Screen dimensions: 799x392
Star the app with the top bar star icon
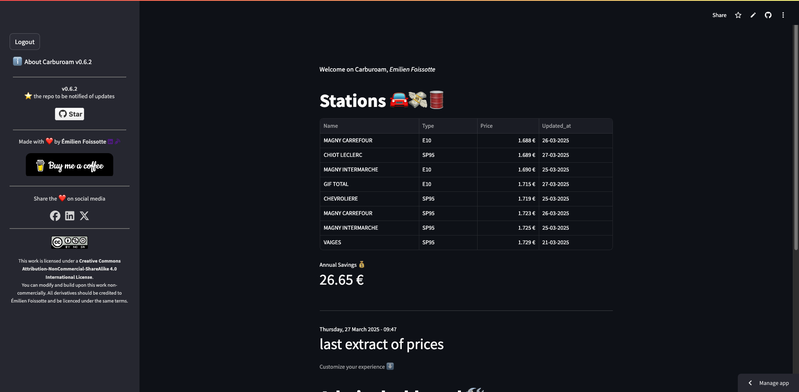tap(738, 15)
